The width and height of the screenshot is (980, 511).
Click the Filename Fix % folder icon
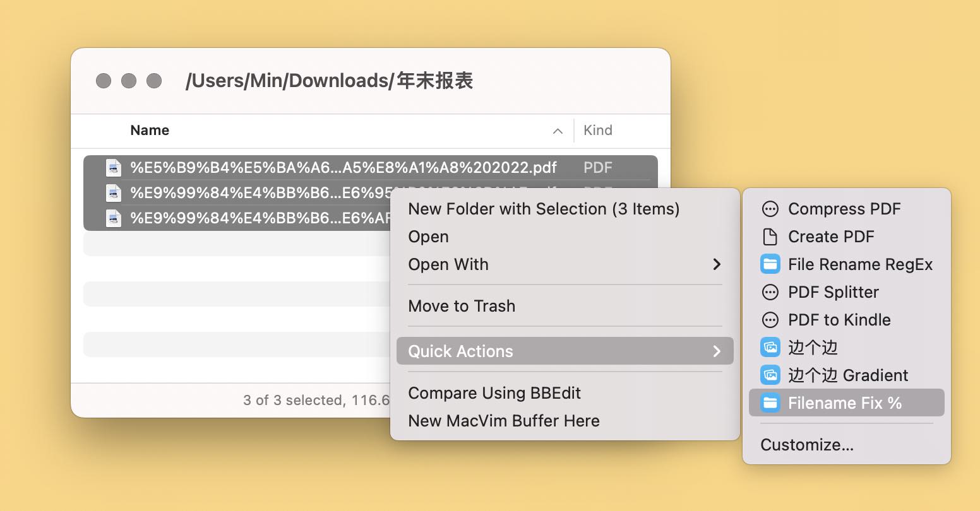coord(770,403)
